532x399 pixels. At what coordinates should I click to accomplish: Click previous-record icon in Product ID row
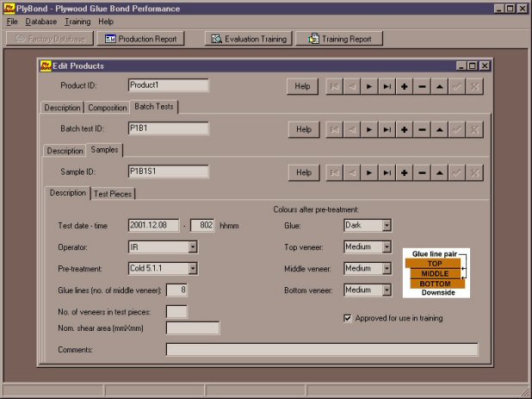coord(352,86)
